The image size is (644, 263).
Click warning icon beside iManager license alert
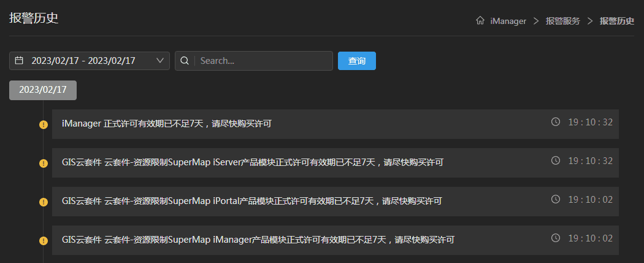tap(43, 125)
